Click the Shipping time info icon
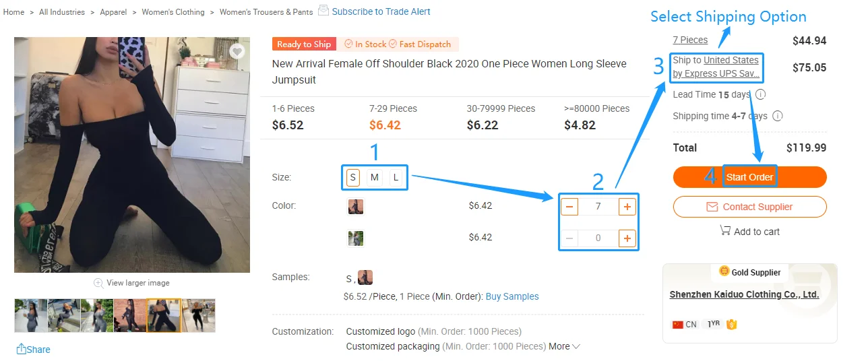Screen dimensions: 868x363 point(777,116)
